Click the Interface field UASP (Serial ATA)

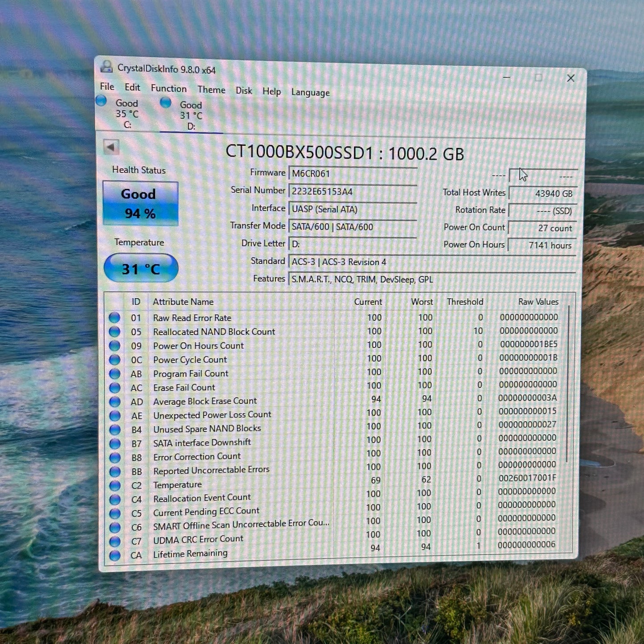[x=353, y=209]
